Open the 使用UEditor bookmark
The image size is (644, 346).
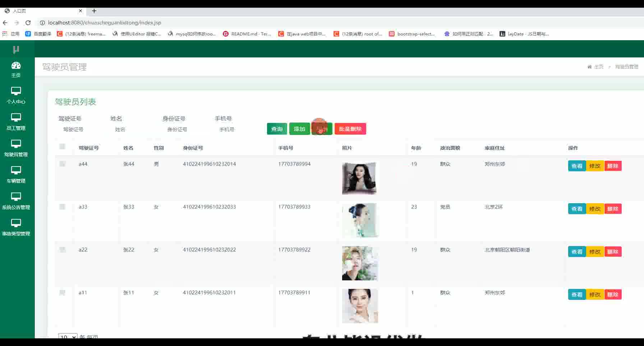137,34
